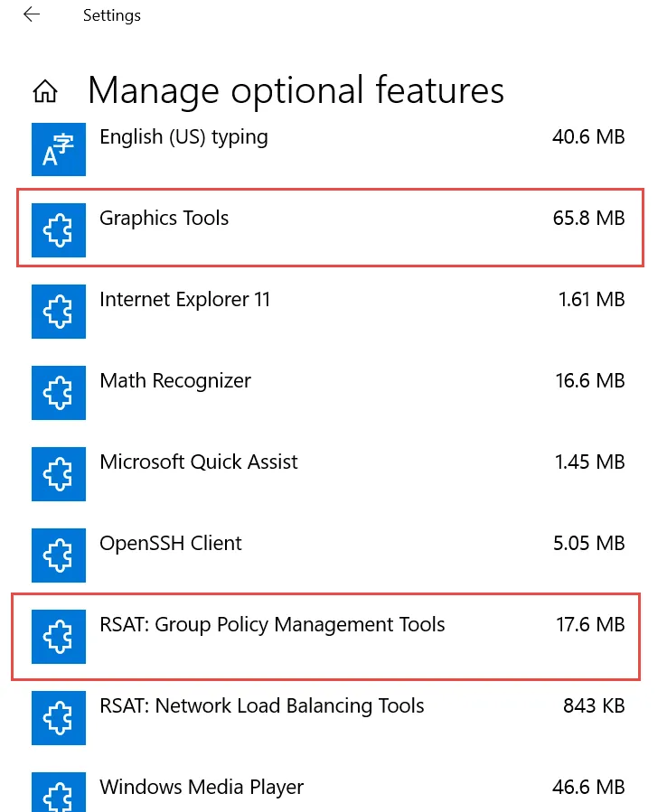
Task: Select the RSAT: Group Policy Management Tools name
Action: coord(272,625)
